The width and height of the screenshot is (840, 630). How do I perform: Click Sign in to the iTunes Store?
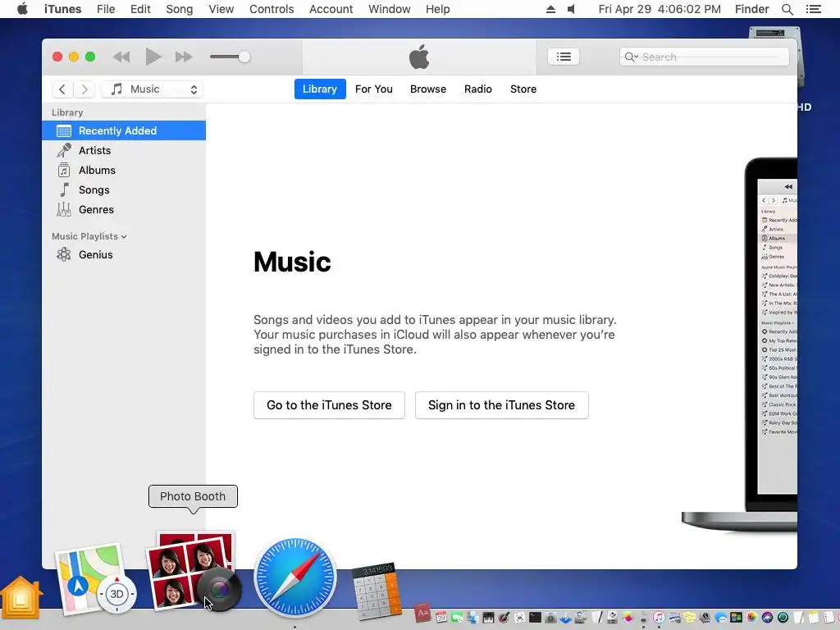click(501, 405)
